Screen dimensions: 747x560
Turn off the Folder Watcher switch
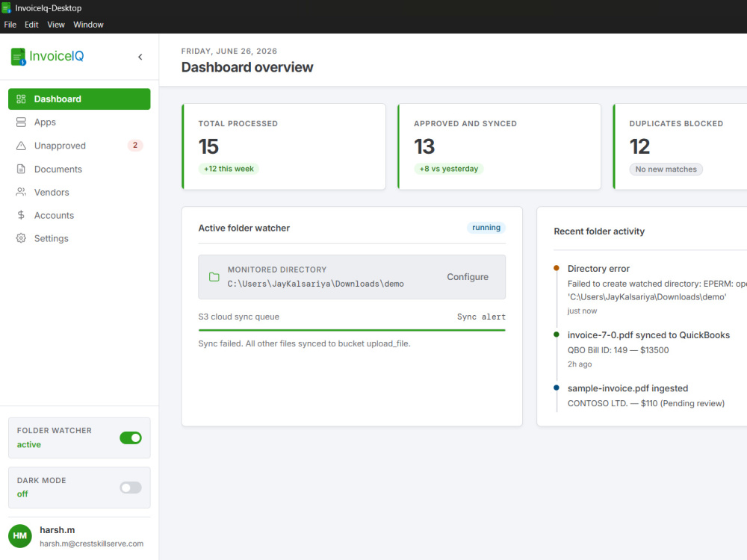(x=131, y=438)
